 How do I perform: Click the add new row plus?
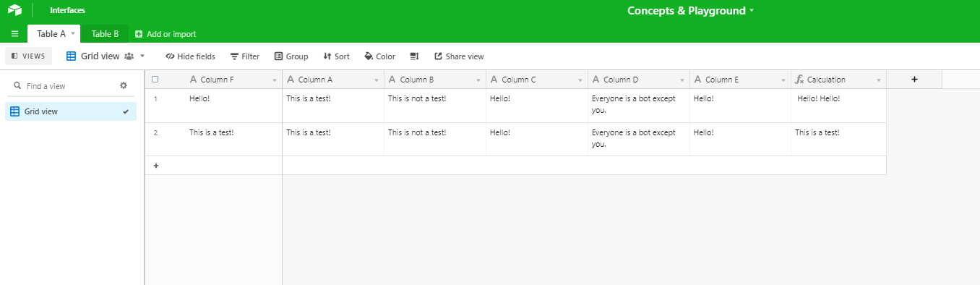155,166
